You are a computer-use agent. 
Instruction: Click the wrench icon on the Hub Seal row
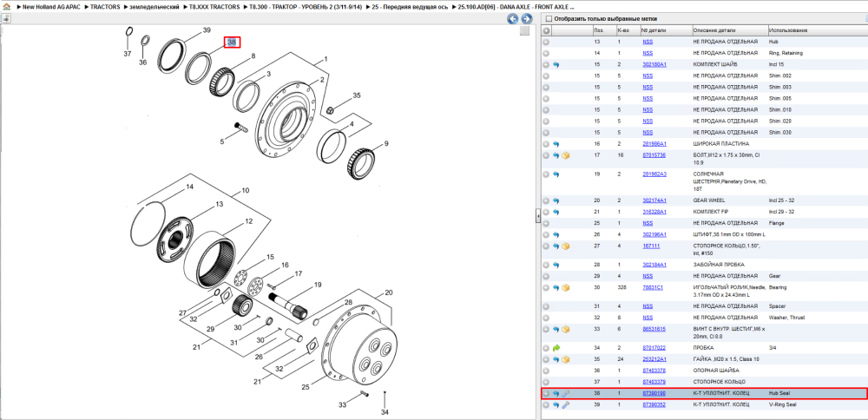pos(565,394)
